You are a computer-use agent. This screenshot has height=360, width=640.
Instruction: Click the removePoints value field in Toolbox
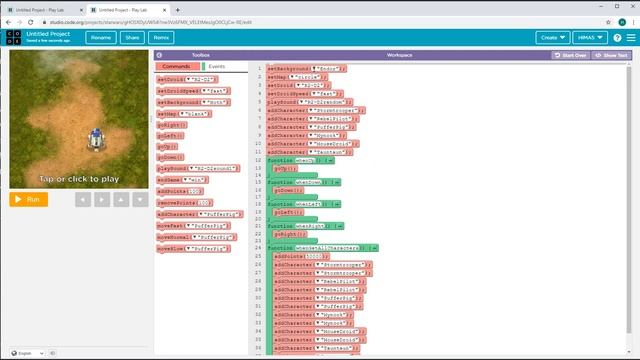[203, 203]
